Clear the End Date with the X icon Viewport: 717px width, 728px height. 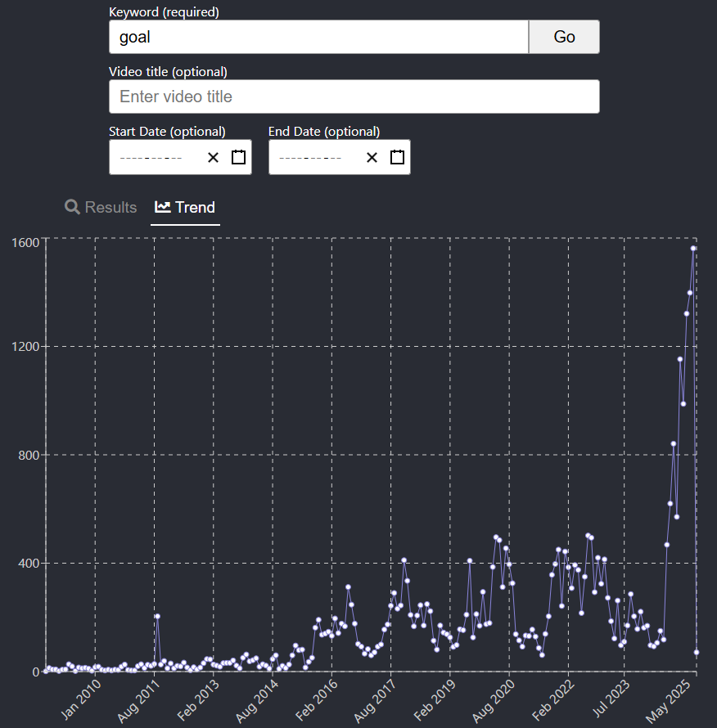point(372,158)
